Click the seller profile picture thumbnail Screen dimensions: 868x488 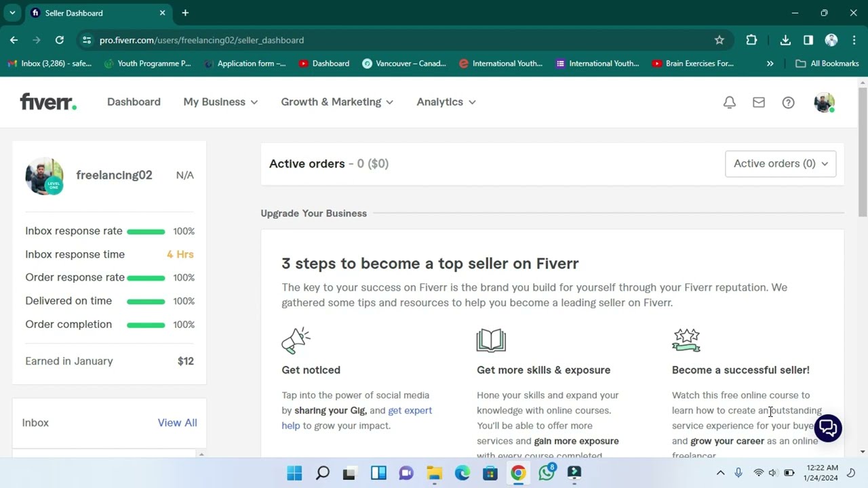click(44, 176)
